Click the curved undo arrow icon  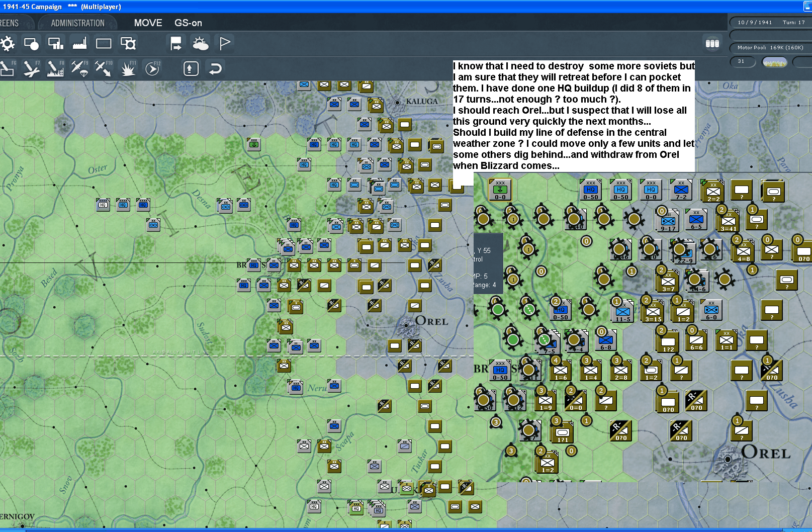click(215, 68)
